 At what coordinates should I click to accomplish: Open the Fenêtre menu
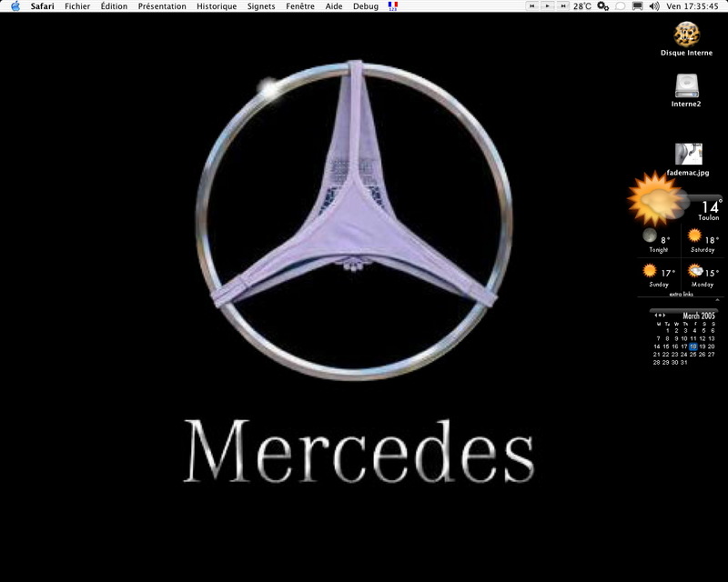click(300, 6)
